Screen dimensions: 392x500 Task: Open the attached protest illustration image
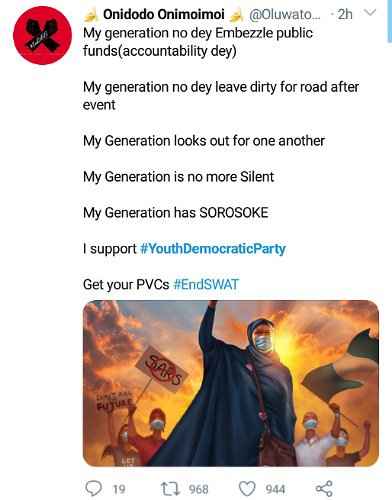point(231,383)
